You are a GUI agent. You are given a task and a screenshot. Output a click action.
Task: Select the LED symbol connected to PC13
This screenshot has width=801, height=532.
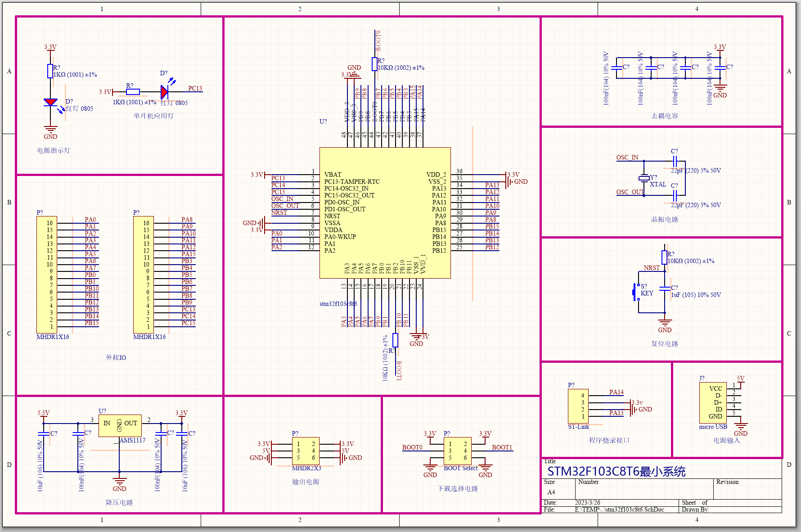click(x=165, y=92)
